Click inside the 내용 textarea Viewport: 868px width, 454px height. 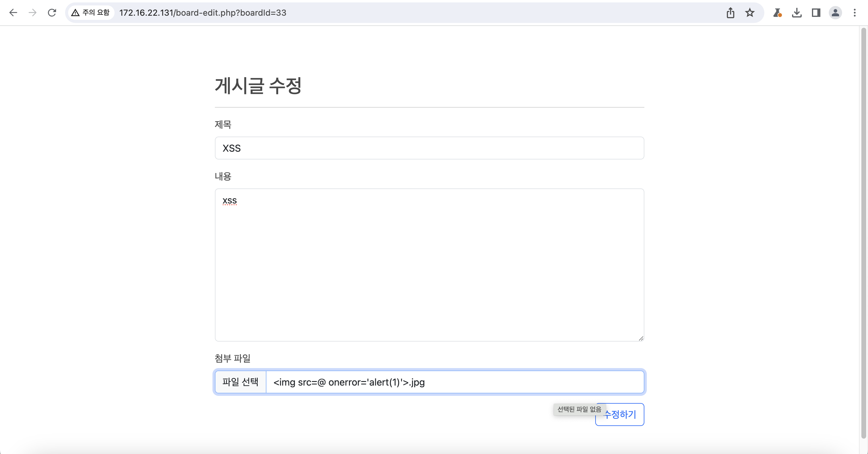click(429, 265)
